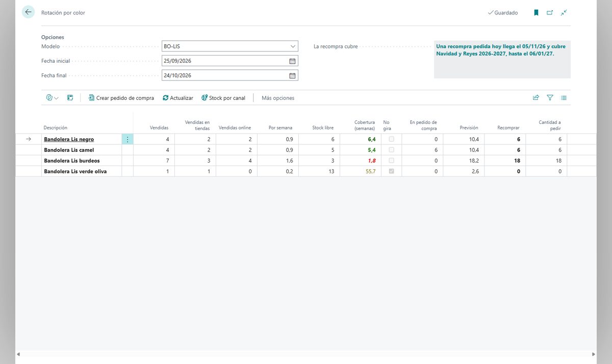Click the back arrow button
Screen dimensions: 612x364
click(x=28, y=12)
